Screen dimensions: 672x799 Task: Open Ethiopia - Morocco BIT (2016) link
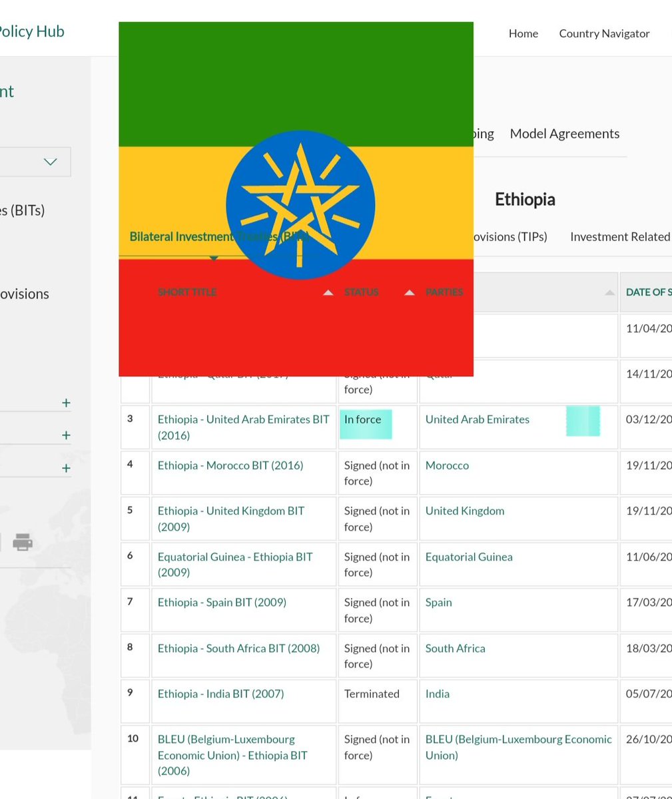(230, 465)
